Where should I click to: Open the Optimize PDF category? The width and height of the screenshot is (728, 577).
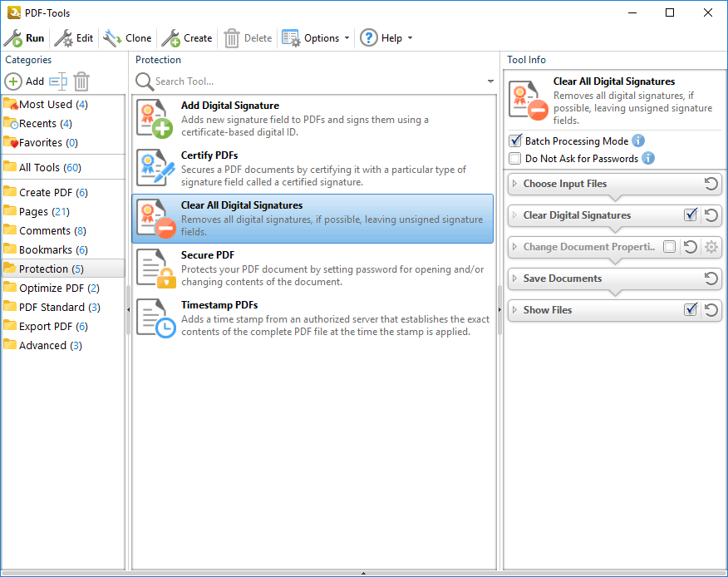[x=63, y=288]
